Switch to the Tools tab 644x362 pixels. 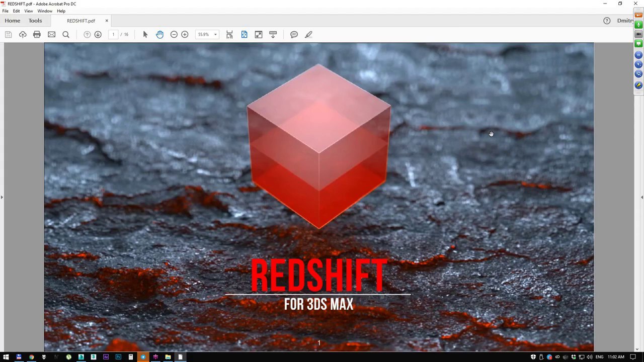tap(35, 21)
